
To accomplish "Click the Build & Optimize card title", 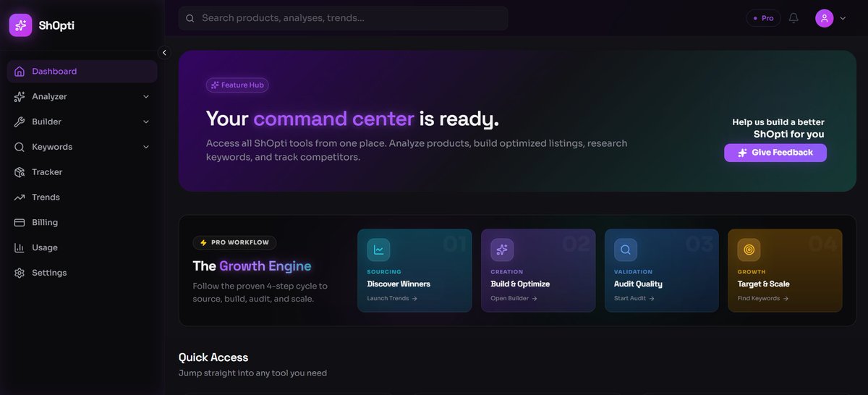I will click(520, 284).
